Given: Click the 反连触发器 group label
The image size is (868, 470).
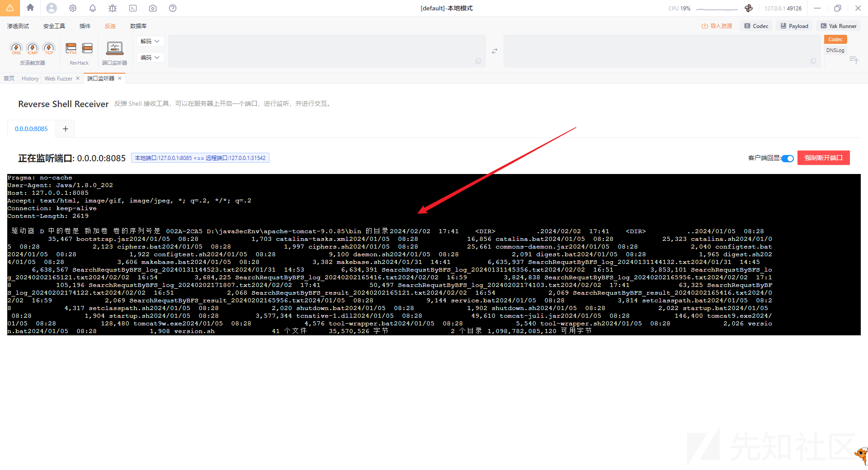Looking at the screenshot, I should click(x=33, y=63).
